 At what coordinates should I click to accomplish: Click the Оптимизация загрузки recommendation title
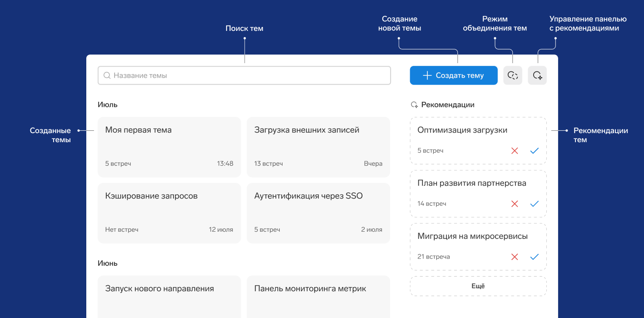click(462, 130)
